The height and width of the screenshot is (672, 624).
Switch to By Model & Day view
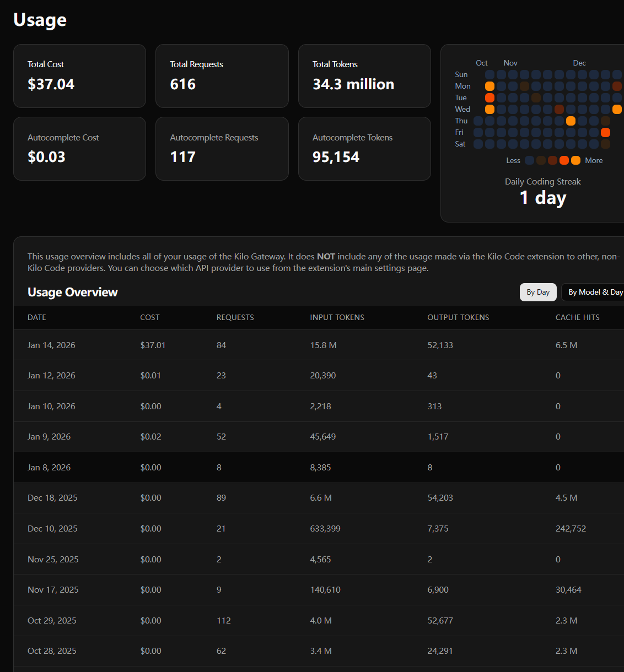(x=593, y=292)
